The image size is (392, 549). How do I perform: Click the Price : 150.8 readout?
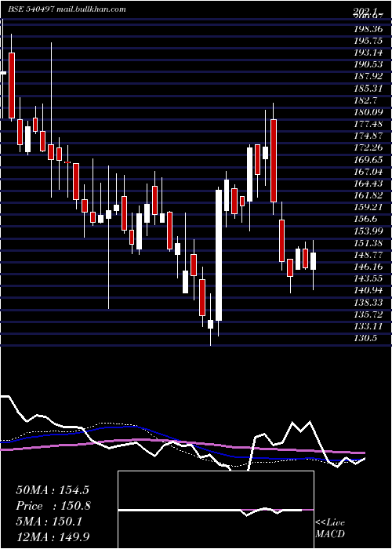pos(53,506)
